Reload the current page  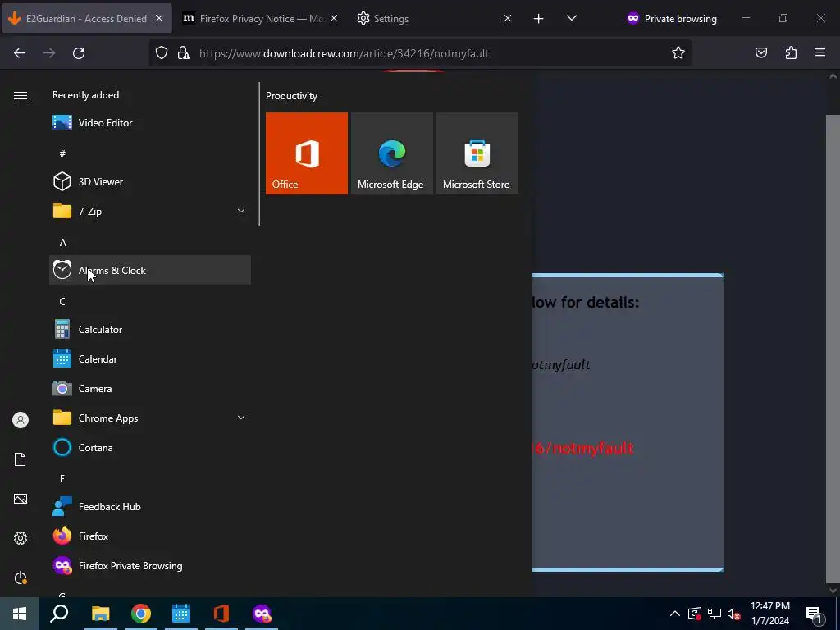pyautogui.click(x=79, y=53)
